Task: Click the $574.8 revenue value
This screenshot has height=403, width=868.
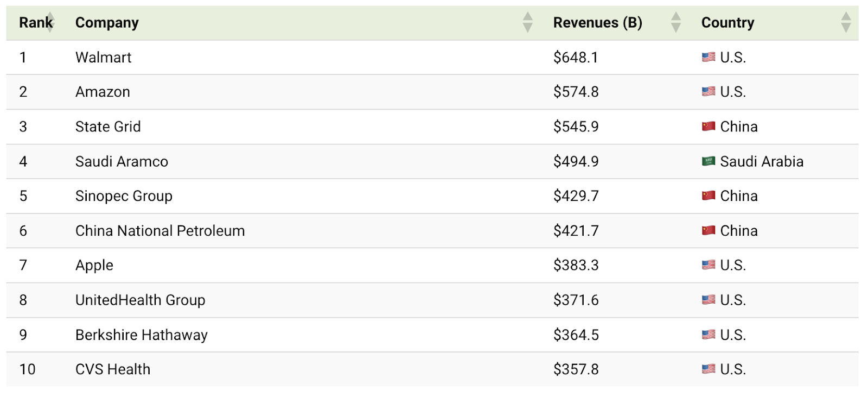Action: pyautogui.click(x=576, y=92)
